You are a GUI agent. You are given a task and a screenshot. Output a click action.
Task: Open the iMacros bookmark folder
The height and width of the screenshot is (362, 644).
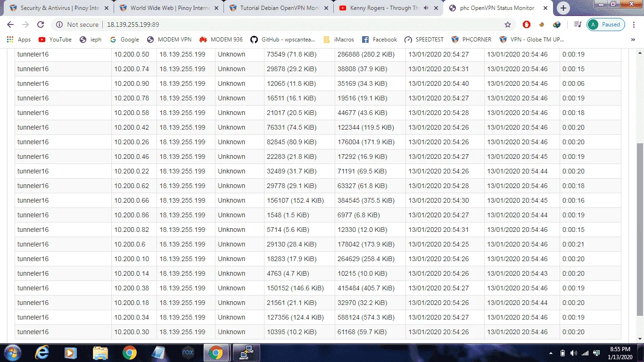tap(339, 40)
